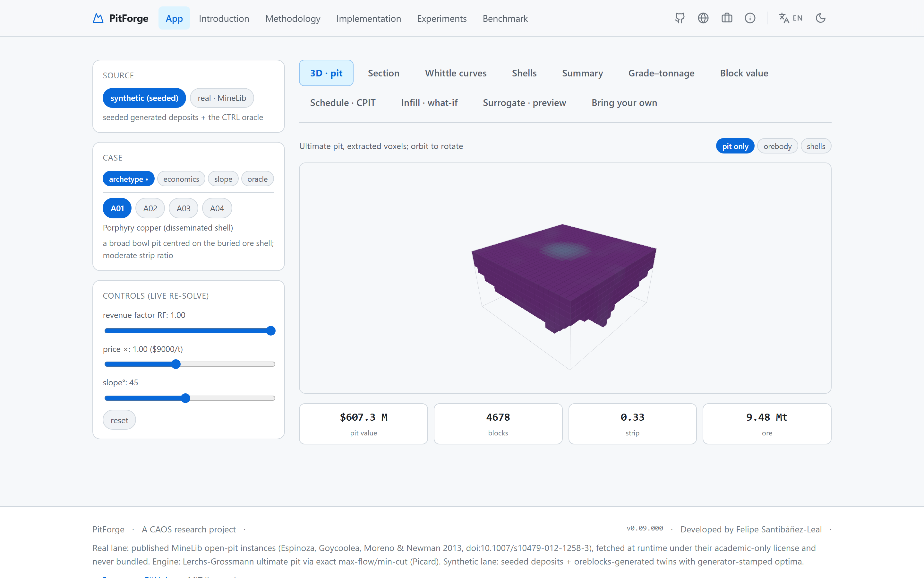Toggle dark mode with the moon icon
924x578 pixels.
coord(820,18)
